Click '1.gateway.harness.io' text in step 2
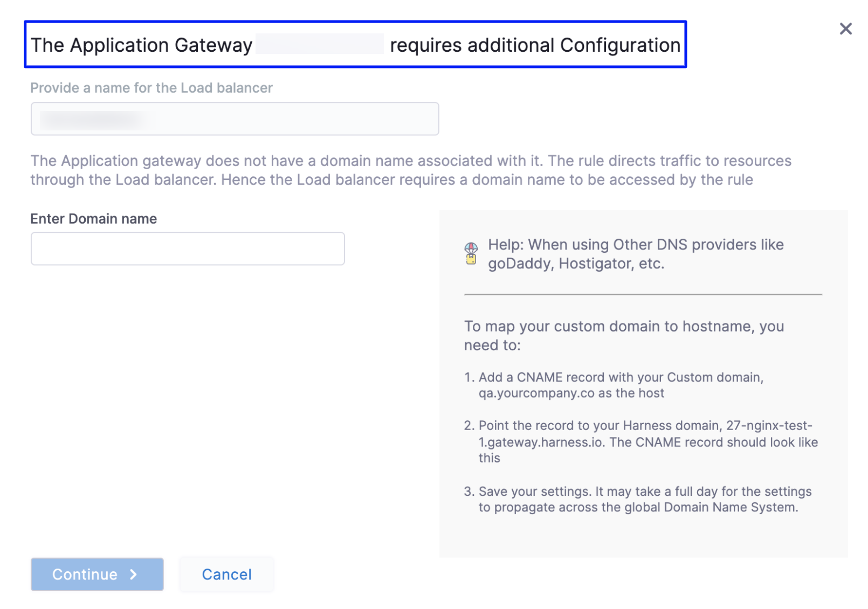The image size is (868, 609). click(541, 442)
